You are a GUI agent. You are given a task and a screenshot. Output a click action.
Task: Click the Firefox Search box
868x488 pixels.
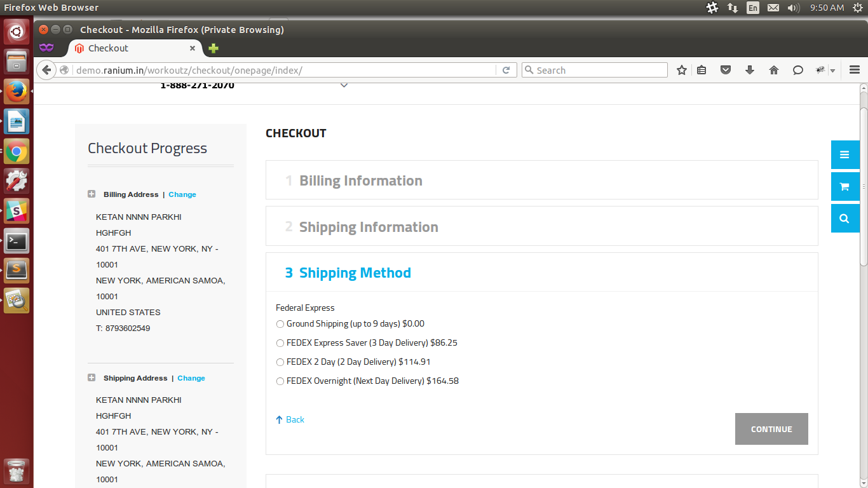(x=594, y=70)
